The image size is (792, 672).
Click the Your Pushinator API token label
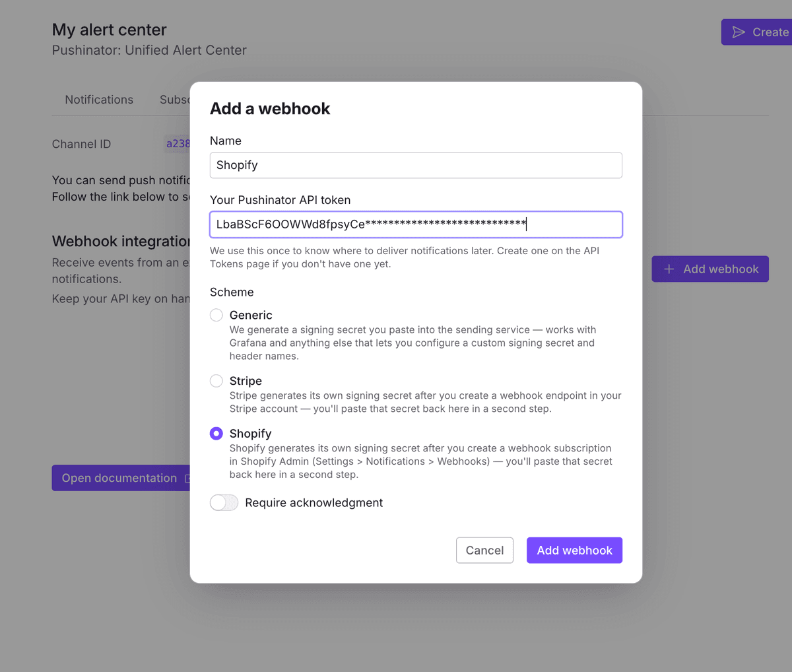point(280,200)
